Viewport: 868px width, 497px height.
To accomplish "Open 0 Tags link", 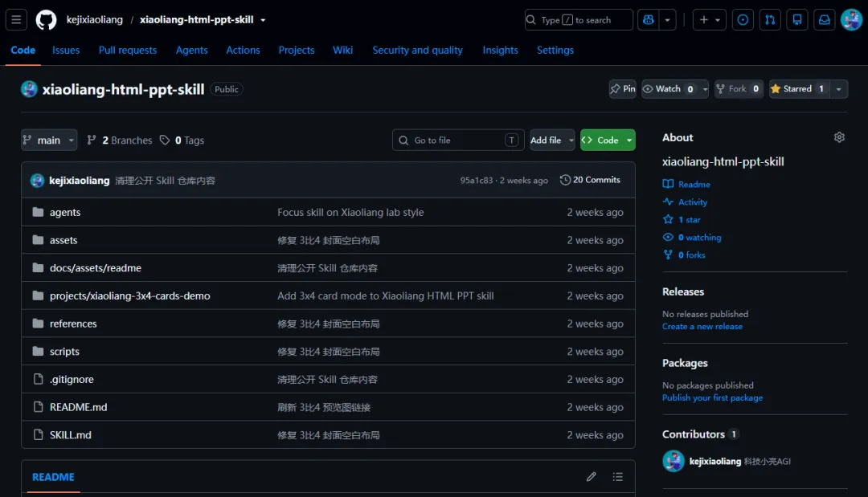I will pos(182,140).
